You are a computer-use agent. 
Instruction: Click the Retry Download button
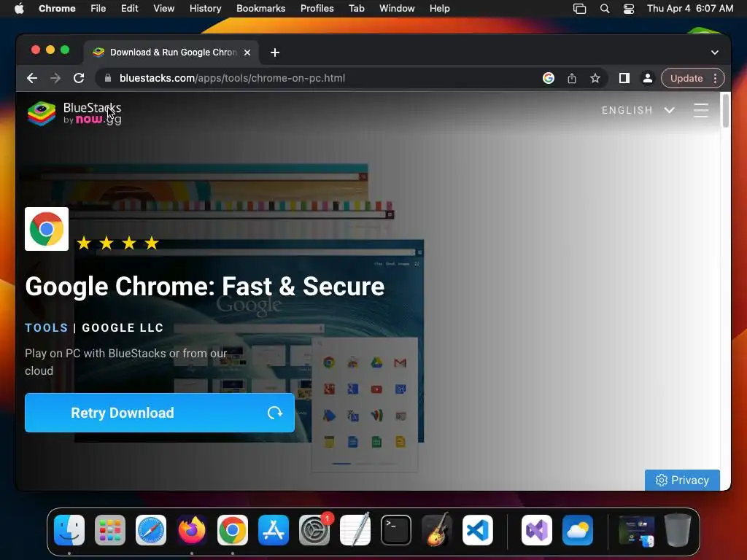(x=160, y=413)
